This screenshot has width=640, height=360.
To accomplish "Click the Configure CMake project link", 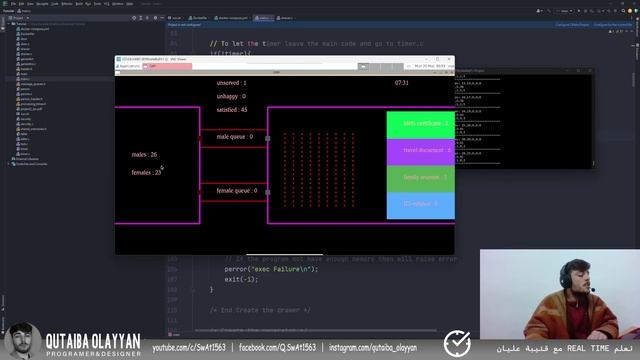I will click(x=572, y=25).
